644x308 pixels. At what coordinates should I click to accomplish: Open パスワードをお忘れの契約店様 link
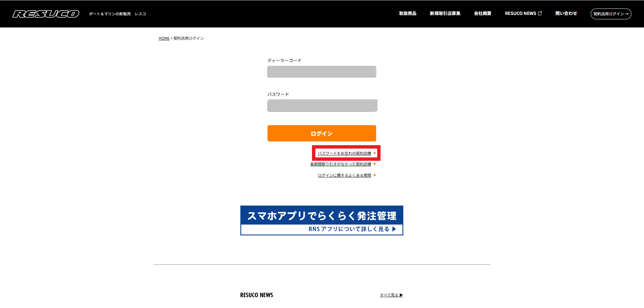pyautogui.click(x=344, y=153)
